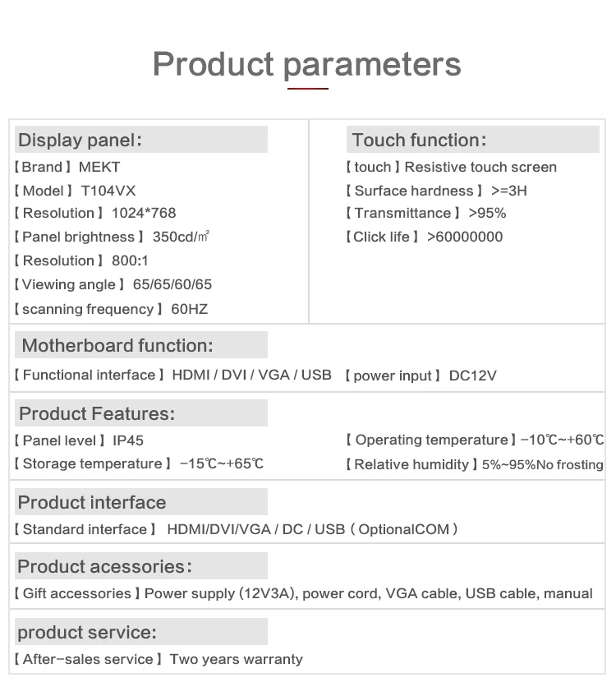
Task: Select the Two years warranty text
Action: click(236, 659)
